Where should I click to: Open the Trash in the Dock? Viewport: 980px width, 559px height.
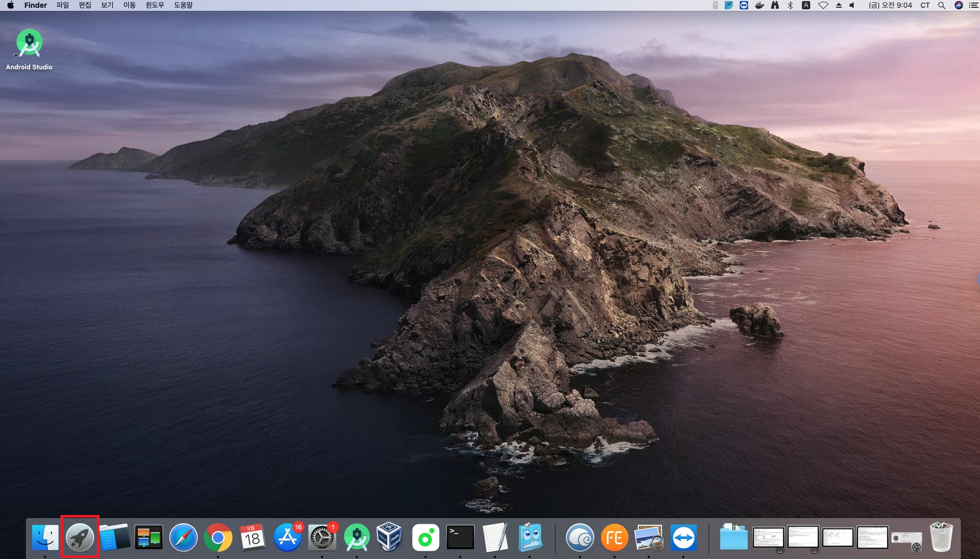pos(941,537)
